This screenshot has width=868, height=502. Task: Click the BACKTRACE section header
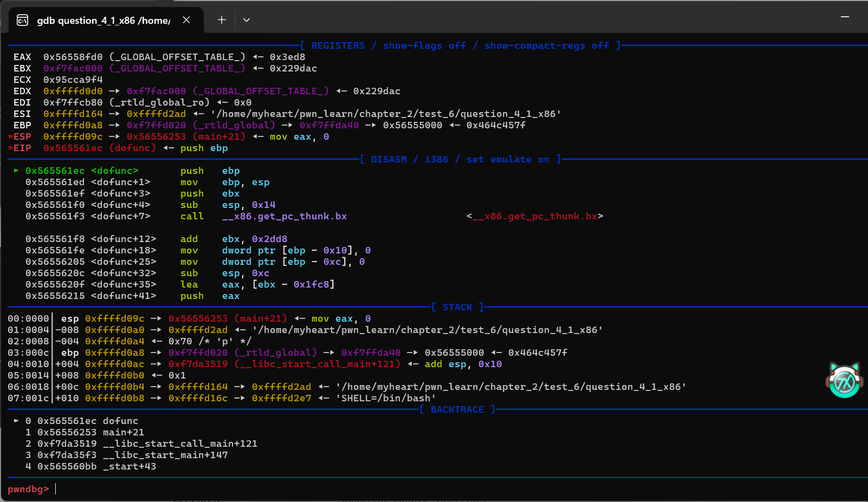point(457,409)
